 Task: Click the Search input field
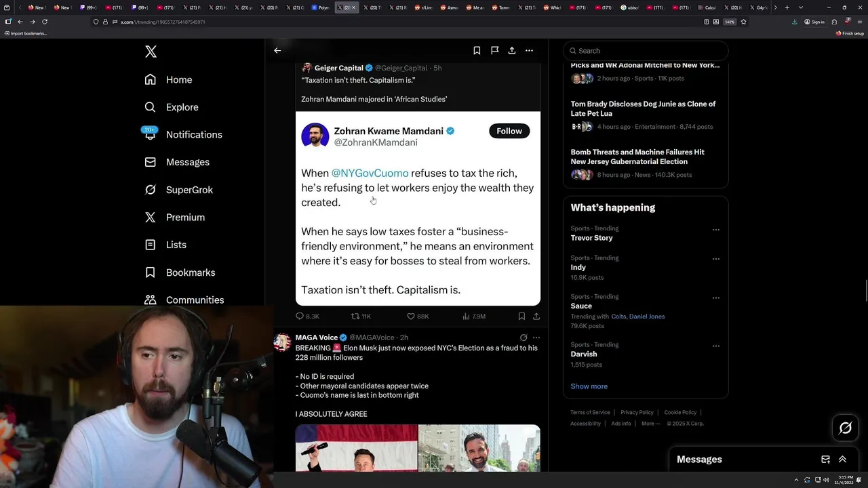[646, 51]
